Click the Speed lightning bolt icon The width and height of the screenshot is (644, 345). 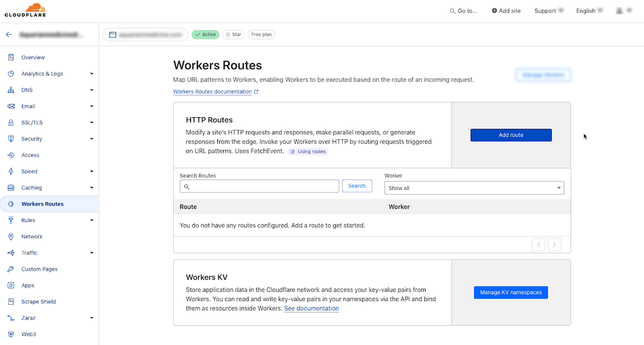pyautogui.click(x=11, y=171)
